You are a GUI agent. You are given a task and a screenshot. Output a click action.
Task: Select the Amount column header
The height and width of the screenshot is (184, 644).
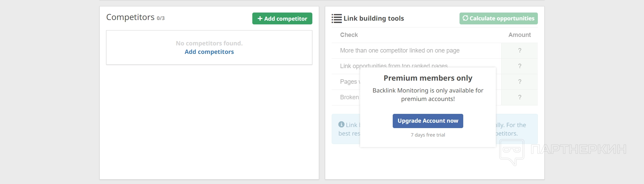(x=520, y=35)
